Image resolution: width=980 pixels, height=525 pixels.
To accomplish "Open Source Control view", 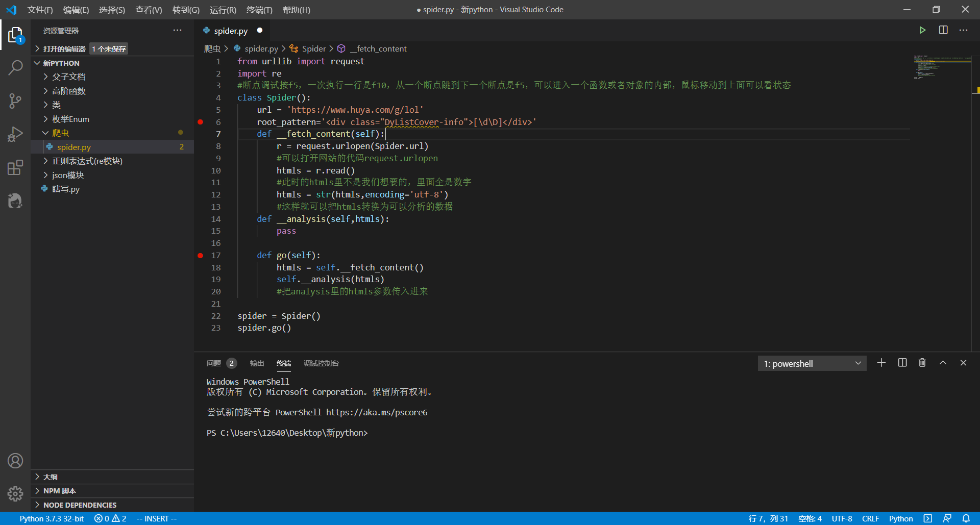I will tap(15, 101).
